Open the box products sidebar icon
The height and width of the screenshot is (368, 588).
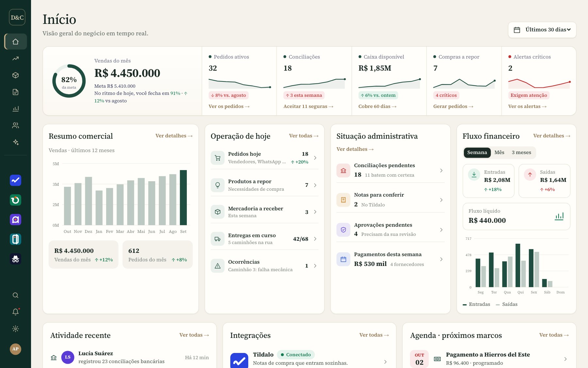coord(15,75)
